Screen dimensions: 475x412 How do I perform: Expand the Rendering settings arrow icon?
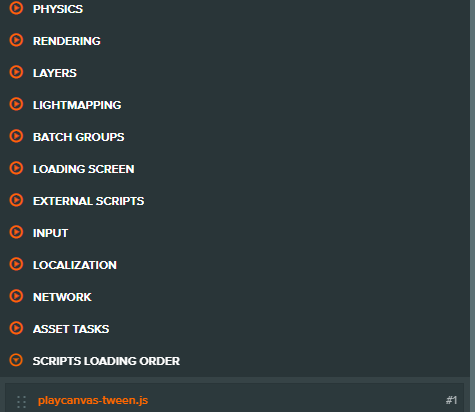click(16, 40)
